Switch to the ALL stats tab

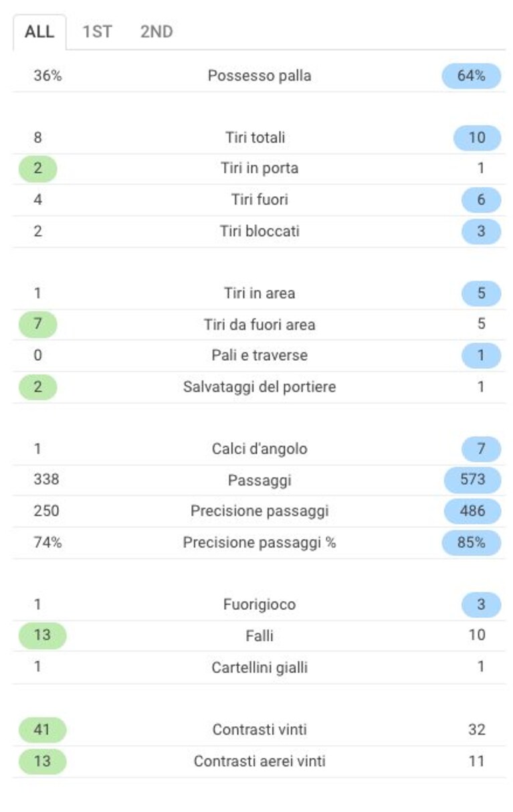(39, 32)
